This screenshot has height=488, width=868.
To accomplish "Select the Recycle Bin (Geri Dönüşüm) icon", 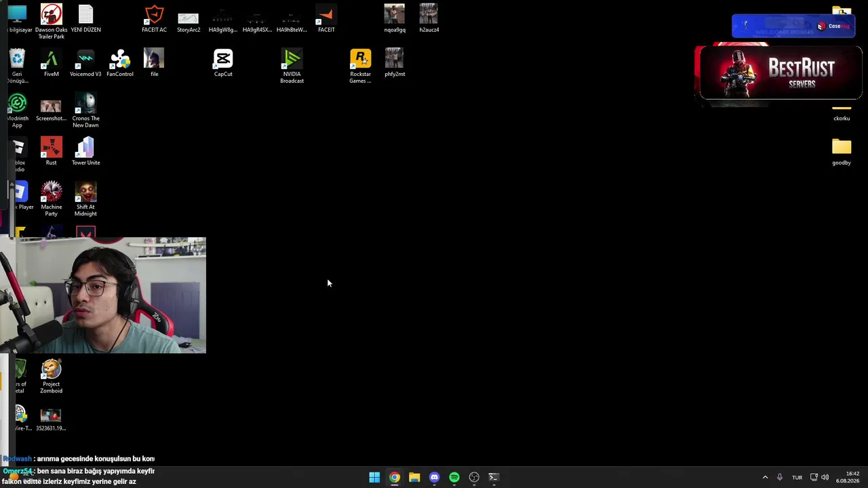I will pos(17,66).
